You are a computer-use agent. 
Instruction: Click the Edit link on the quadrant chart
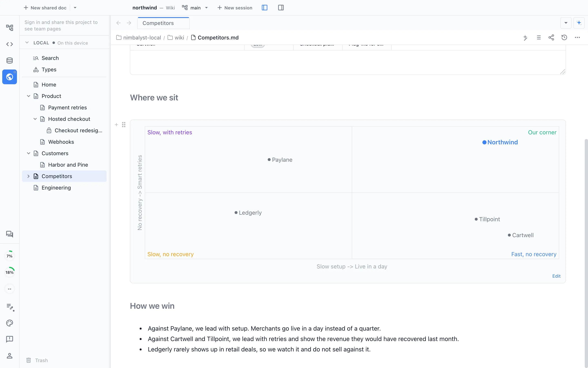click(556, 276)
